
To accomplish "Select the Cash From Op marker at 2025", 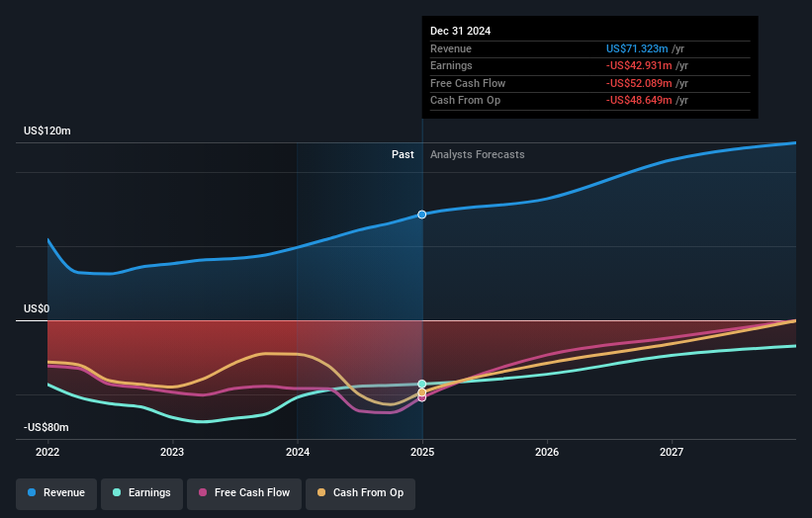I will pos(422,392).
